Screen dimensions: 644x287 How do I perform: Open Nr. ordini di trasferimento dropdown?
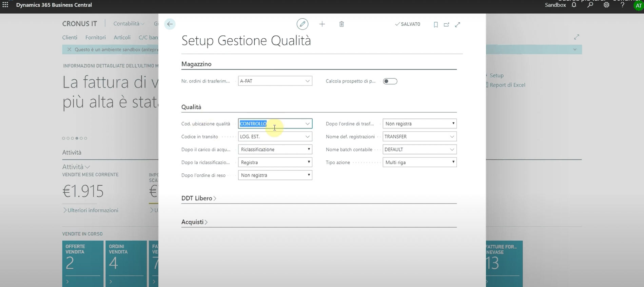click(x=307, y=81)
